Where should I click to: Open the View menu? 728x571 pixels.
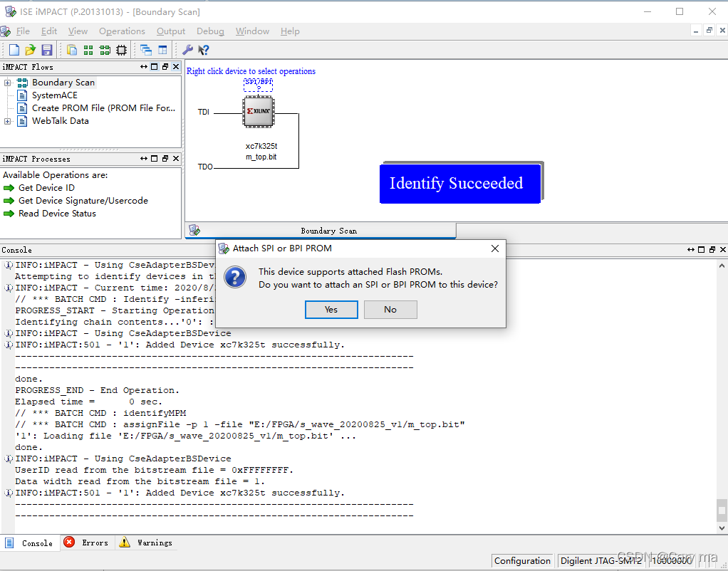coord(78,31)
